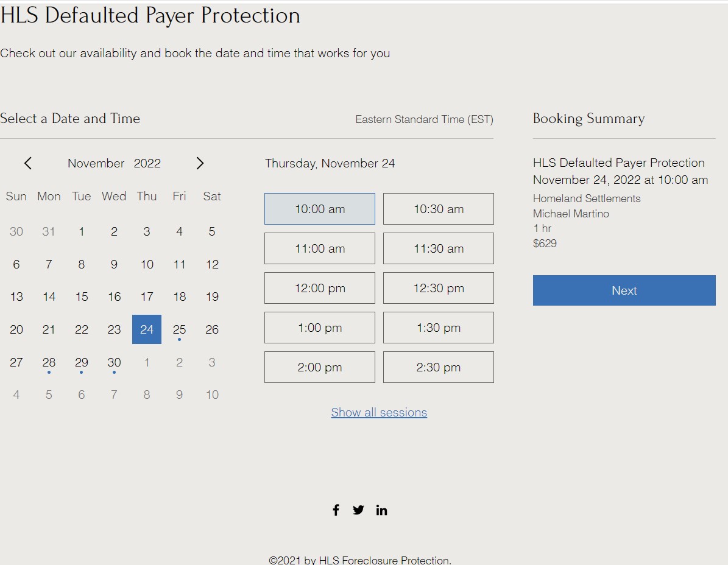The height and width of the screenshot is (565, 728).
Task: Open the Show all sessions link
Action: (379, 412)
